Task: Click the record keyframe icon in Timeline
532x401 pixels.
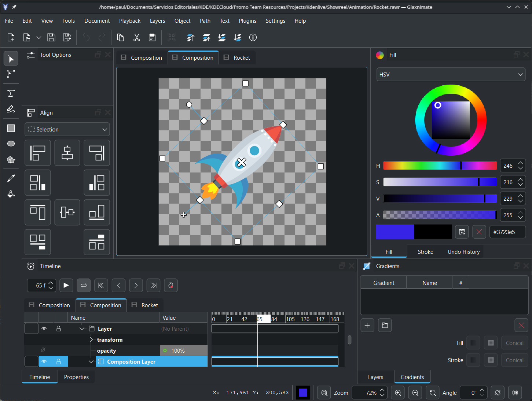Action: pyautogui.click(x=171, y=285)
